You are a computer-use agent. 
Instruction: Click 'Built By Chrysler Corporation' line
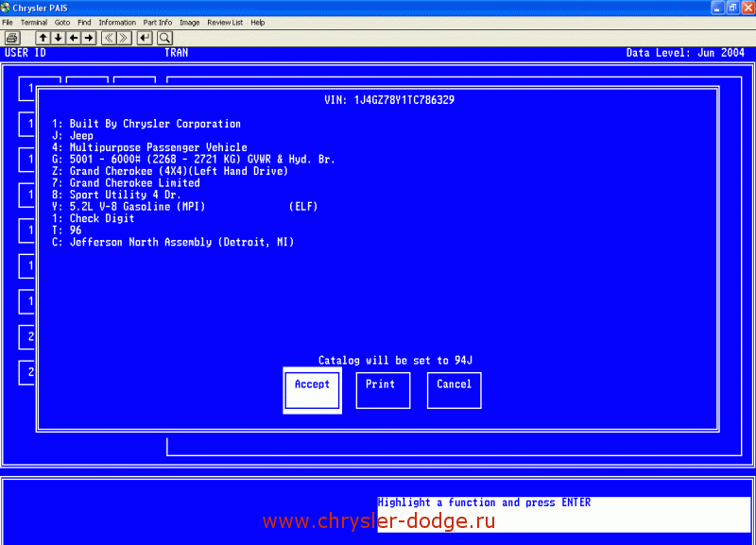pos(146,124)
